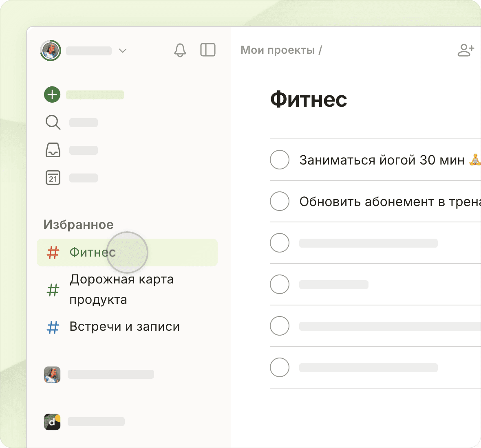481x448 pixels.
Task: Click the blue hash icon beside Встречи и записи
Action: [x=53, y=327]
